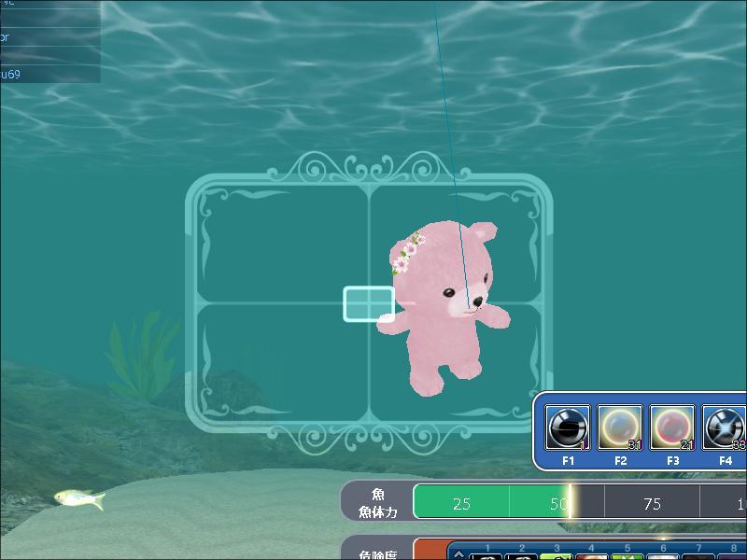
Task: Activate the F1 dark orb skill
Action: pos(568,428)
